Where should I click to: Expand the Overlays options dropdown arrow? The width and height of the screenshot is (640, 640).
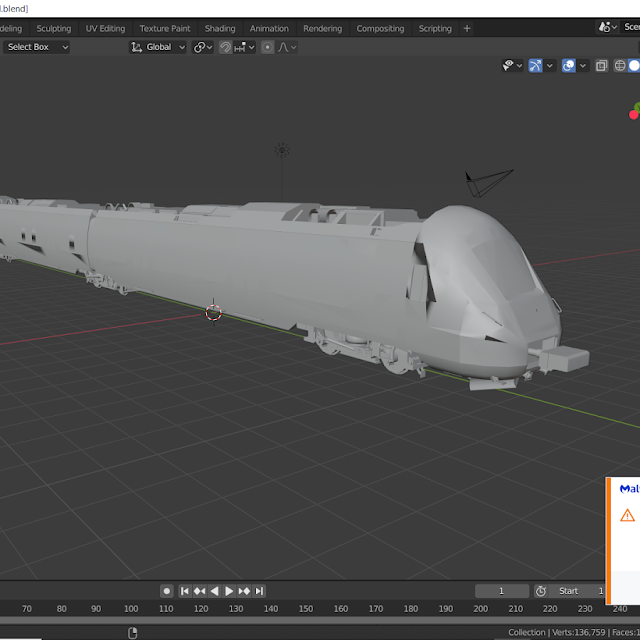pyautogui.click(x=583, y=66)
